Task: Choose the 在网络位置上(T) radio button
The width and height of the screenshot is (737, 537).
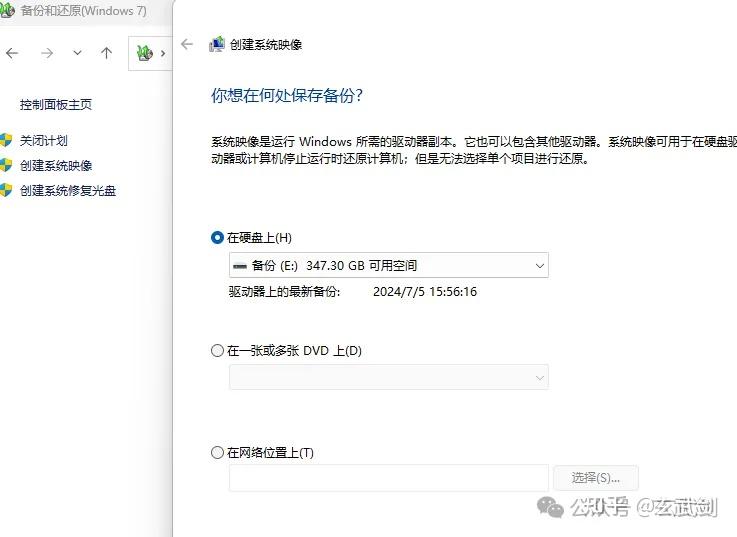Action: pyautogui.click(x=217, y=453)
